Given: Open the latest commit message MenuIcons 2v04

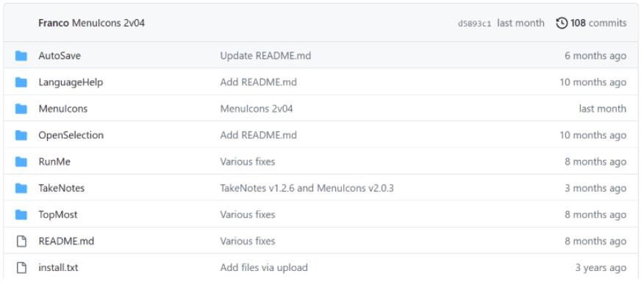Looking at the screenshot, I should 108,23.
